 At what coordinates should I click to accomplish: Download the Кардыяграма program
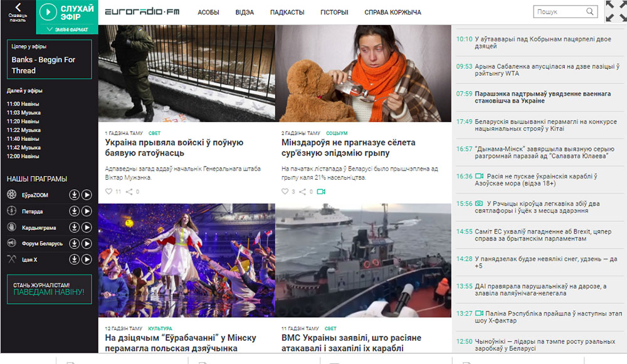tap(74, 227)
